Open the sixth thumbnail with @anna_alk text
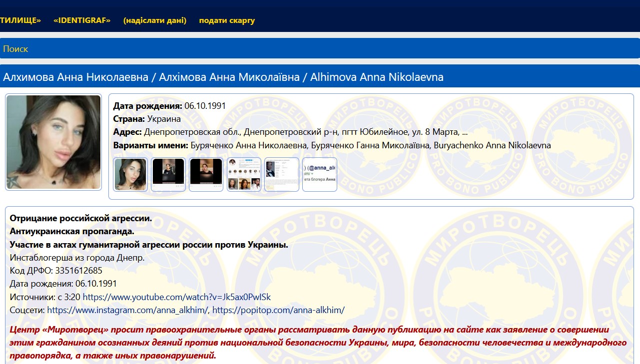The height and width of the screenshot is (364, 640). tap(320, 174)
